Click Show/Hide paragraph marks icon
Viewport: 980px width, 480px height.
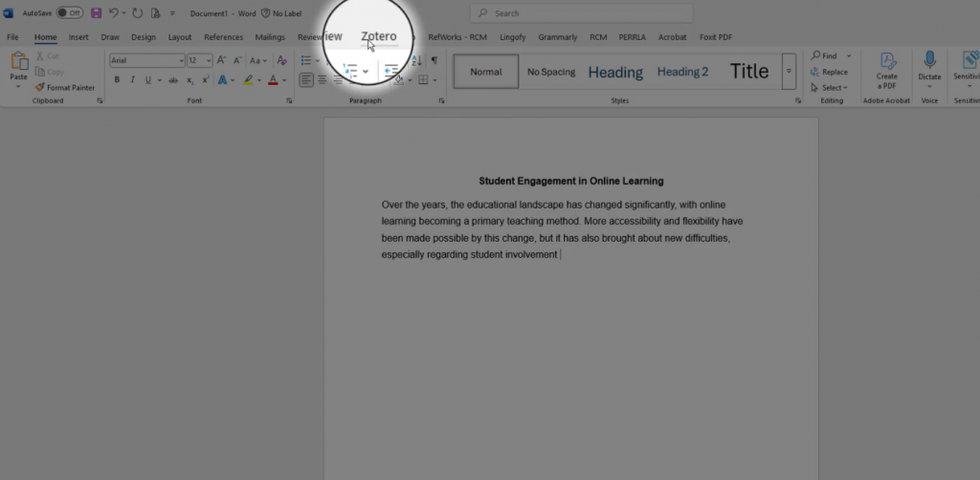(434, 60)
